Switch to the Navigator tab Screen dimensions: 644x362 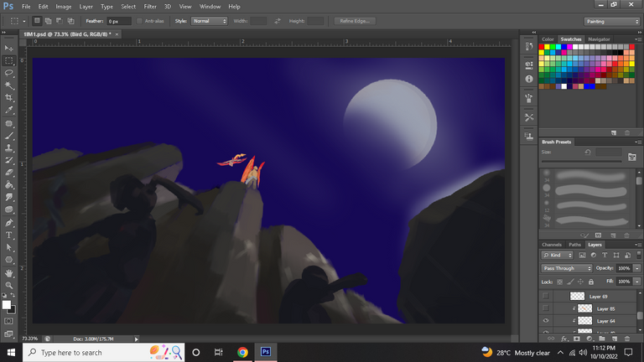(599, 39)
